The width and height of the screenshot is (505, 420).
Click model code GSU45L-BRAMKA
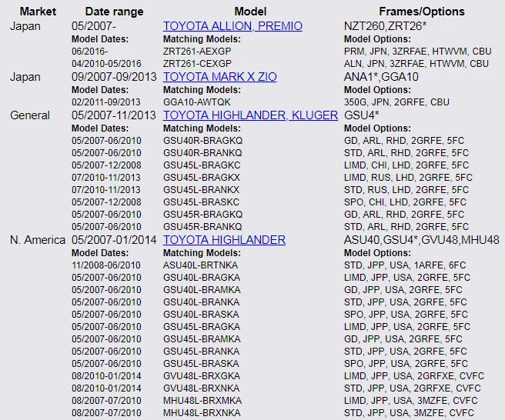202,339
